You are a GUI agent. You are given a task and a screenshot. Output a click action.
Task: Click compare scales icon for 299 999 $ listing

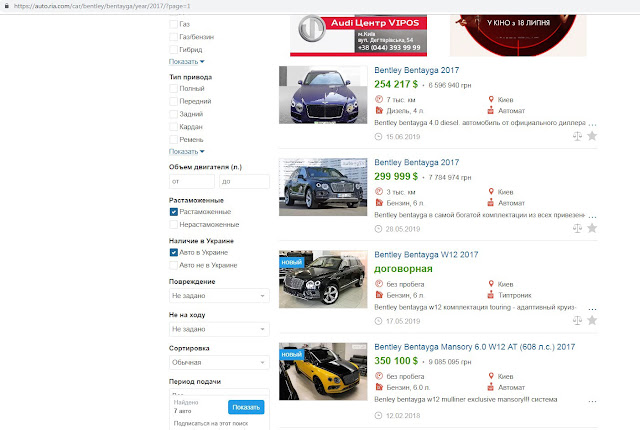point(577,227)
